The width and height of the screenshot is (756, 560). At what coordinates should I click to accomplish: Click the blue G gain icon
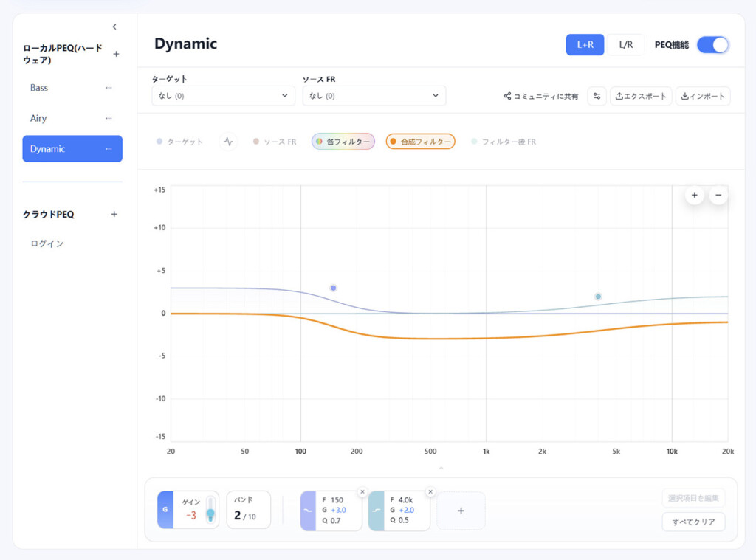tap(165, 509)
